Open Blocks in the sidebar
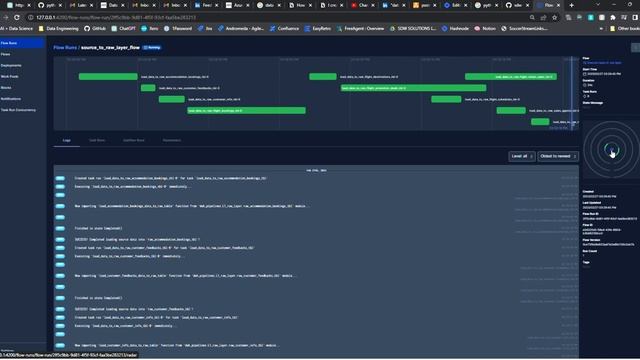 click(6, 87)
